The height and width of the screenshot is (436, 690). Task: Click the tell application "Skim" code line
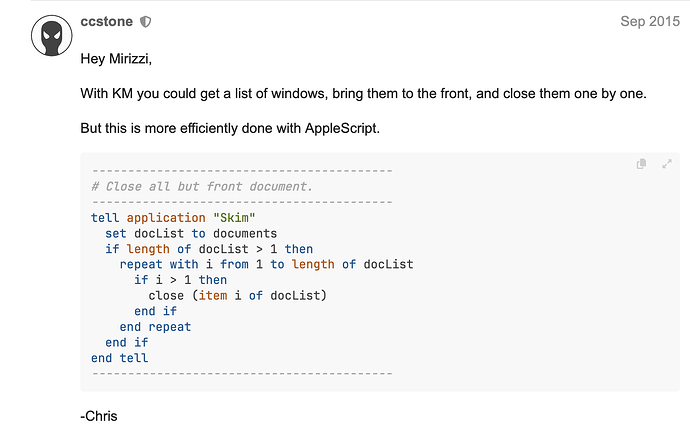click(173, 218)
